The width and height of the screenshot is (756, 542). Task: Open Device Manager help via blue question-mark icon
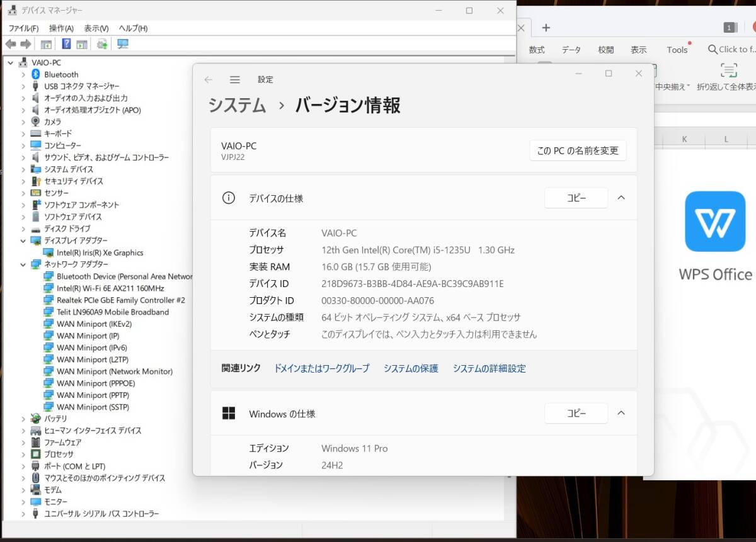click(x=66, y=44)
